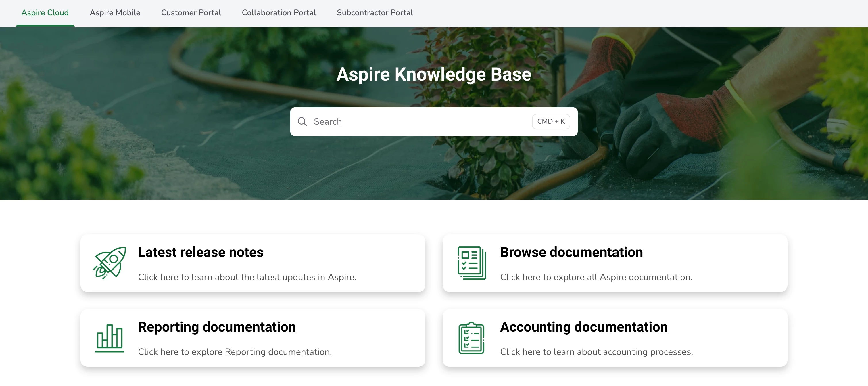868x386 pixels.
Task: Click 'explore all Aspire documentation' description
Action: pos(596,277)
